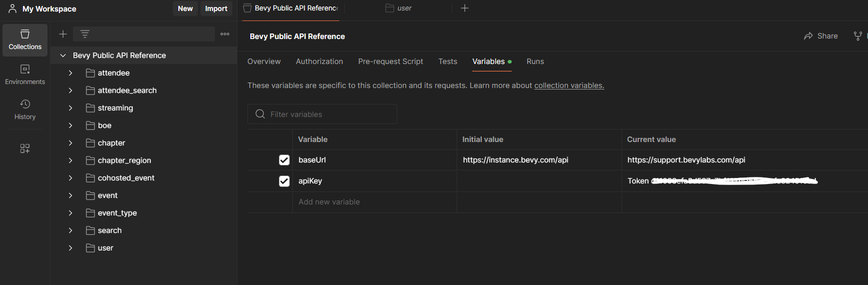Switch to the Pre-request Script tab
The image size is (868, 285).
click(390, 61)
